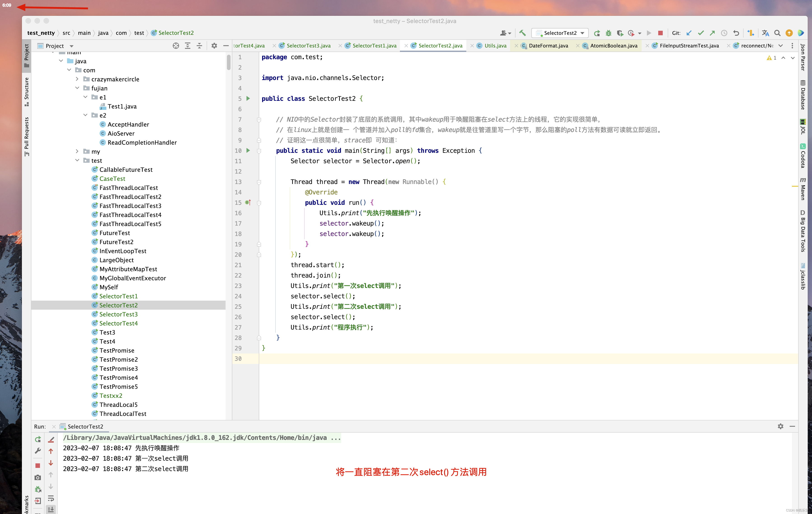Viewport: 812px width, 514px height.
Task: Click the locate file crosshair icon in Project panel
Action: (x=176, y=46)
